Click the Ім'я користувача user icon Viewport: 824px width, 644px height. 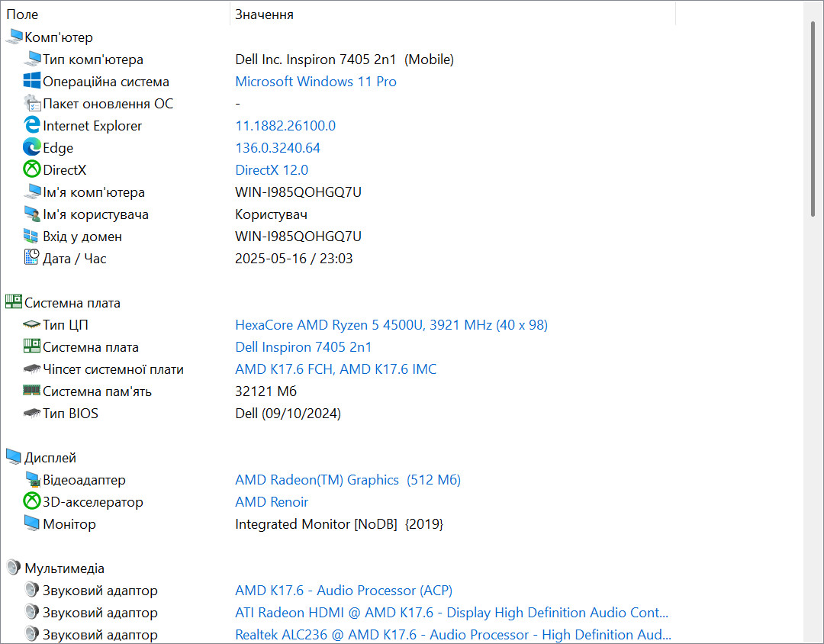pyautogui.click(x=32, y=214)
